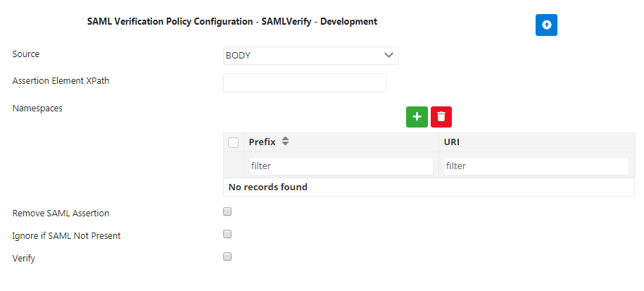The image size is (644, 291).
Task: Toggle select-all checkbox in Namespaces table header
Action: (234, 143)
